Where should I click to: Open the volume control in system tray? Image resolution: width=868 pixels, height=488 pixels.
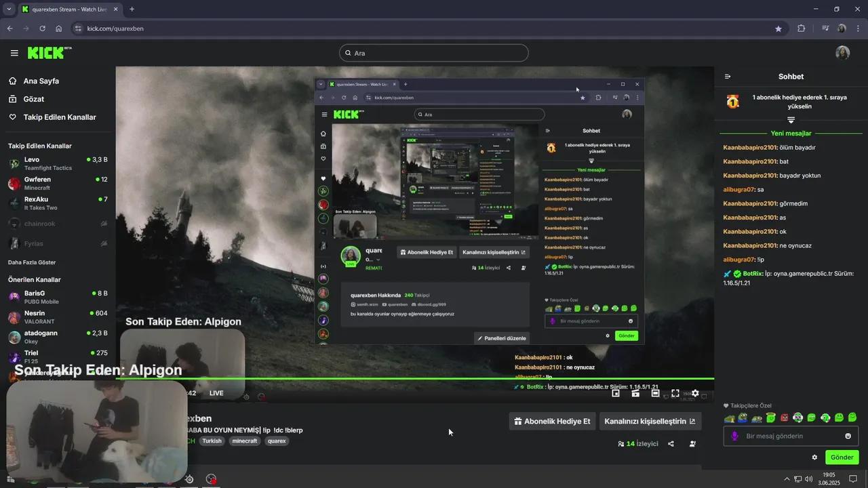[809, 479]
